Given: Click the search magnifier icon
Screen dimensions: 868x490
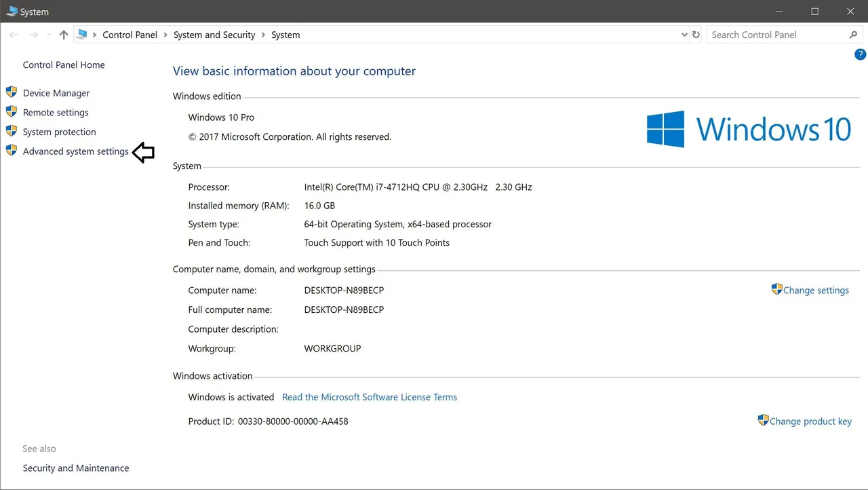Looking at the screenshot, I should tap(854, 35).
